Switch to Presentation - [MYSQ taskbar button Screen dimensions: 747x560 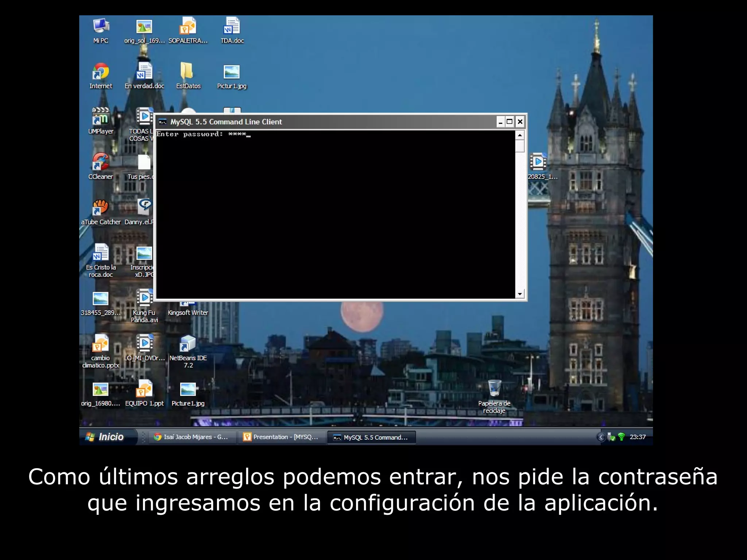281,437
